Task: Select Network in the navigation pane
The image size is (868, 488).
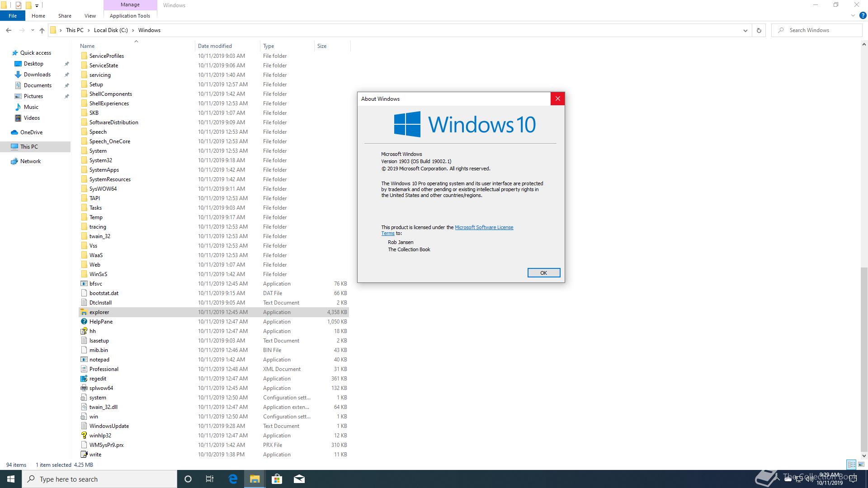Action: pyautogui.click(x=30, y=161)
